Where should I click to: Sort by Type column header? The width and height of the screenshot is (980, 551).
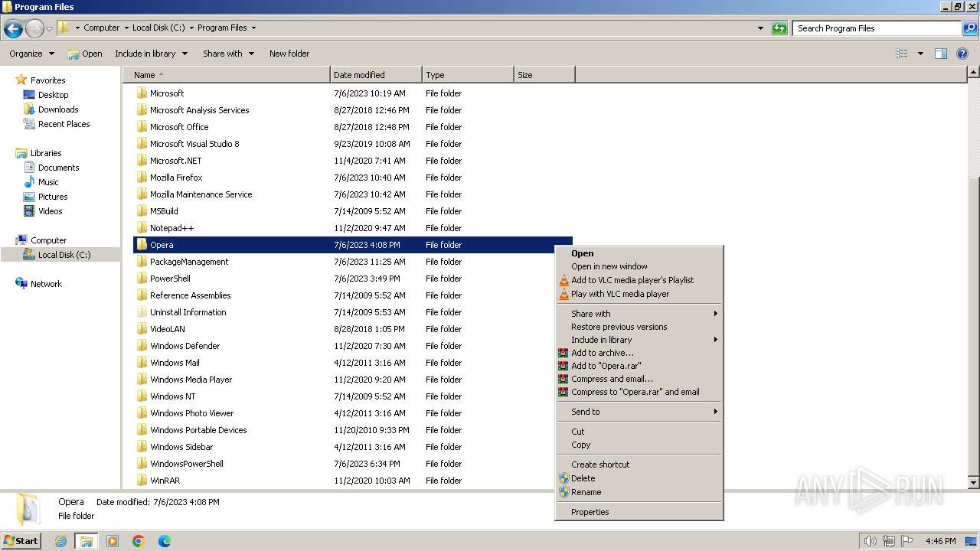tap(468, 75)
